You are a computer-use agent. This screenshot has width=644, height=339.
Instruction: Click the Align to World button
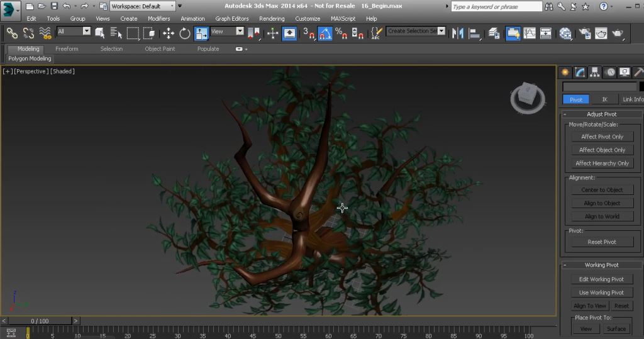[602, 216]
